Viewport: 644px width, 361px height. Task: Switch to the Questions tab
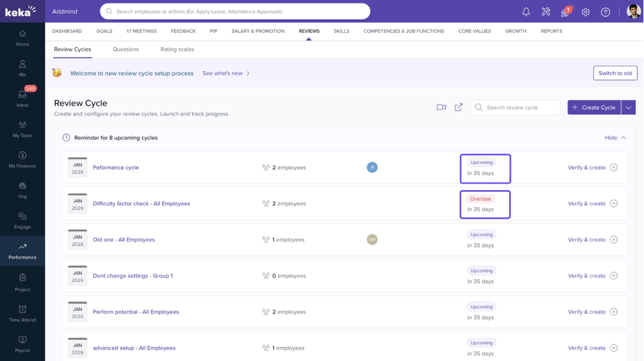click(x=126, y=49)
